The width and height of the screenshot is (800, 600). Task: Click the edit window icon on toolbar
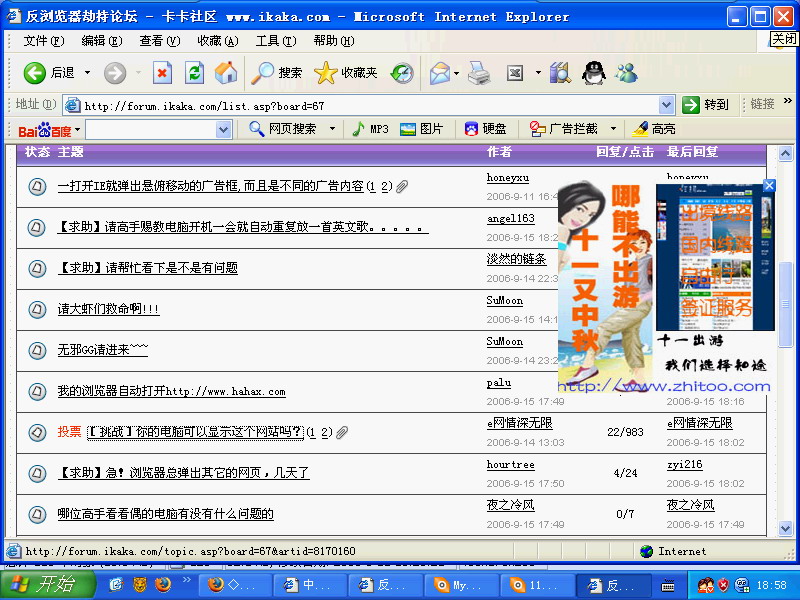point(515,73)
